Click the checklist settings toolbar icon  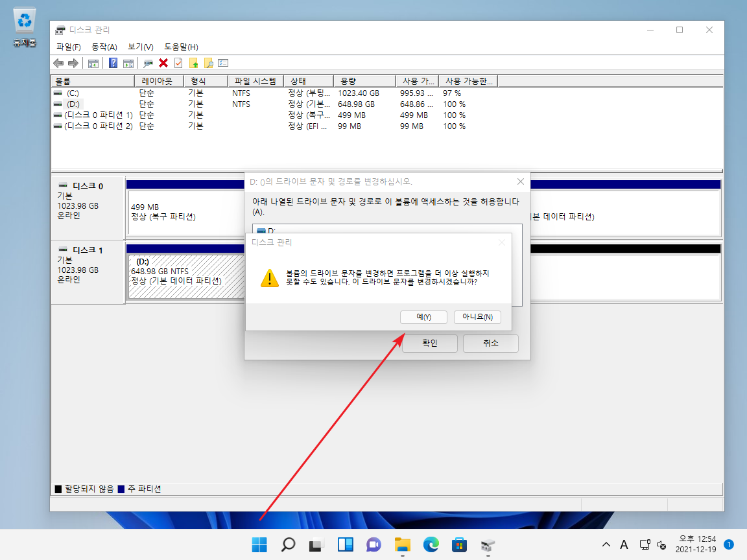click(223, 63)
